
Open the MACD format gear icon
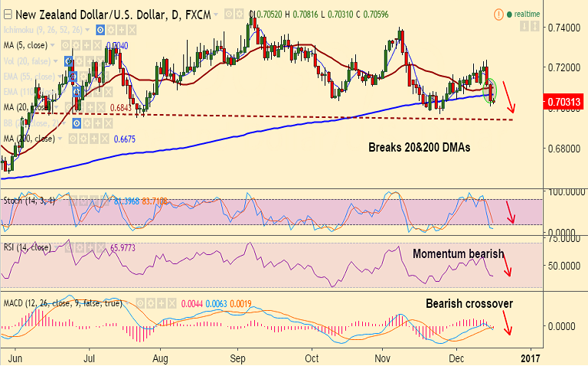(151, 303)
